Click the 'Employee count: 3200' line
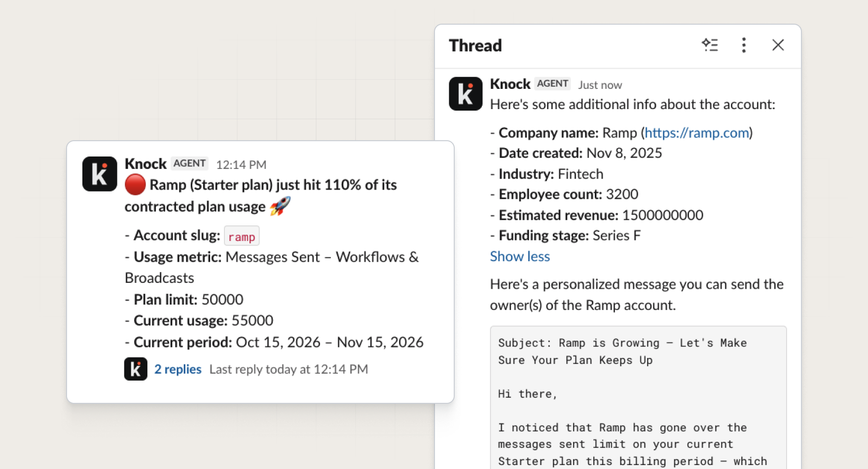The height and width of the screenshot is (469, 868). point(564,195)
